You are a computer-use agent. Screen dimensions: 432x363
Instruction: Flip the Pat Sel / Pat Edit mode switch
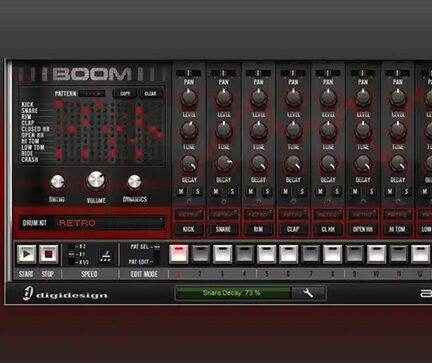point(156,254)
